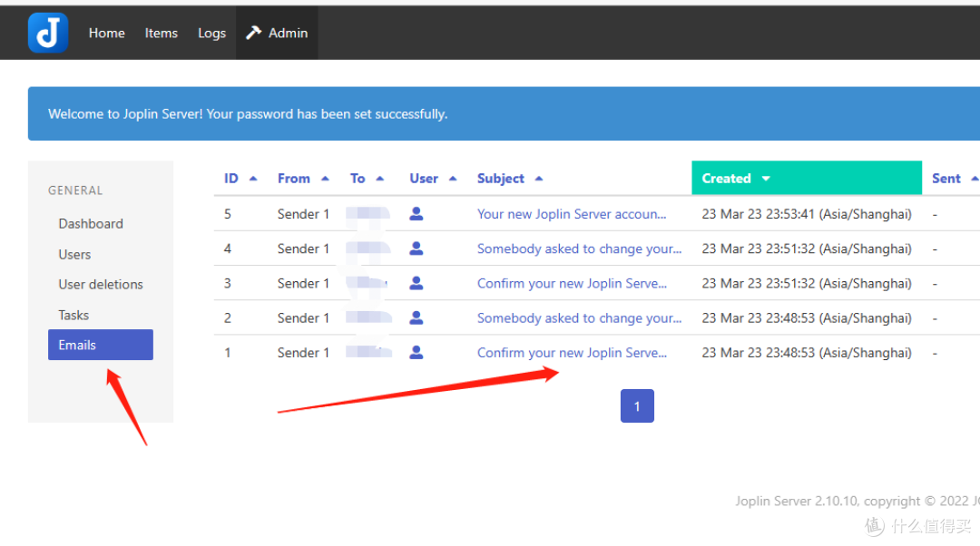This screenshot has height=546, width=980.
Task: Click user icon in email row 4
Action: click(x=416, y=249)
